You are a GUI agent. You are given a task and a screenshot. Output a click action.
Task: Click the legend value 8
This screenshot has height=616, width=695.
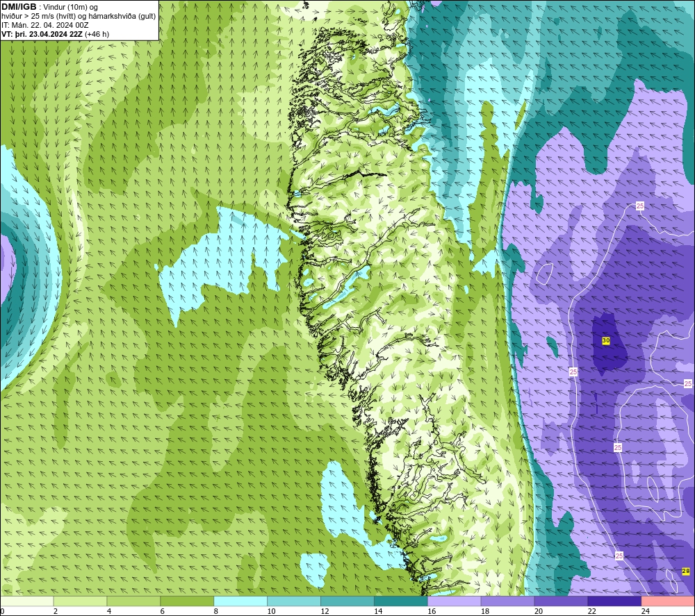click(x=216, y=611)
